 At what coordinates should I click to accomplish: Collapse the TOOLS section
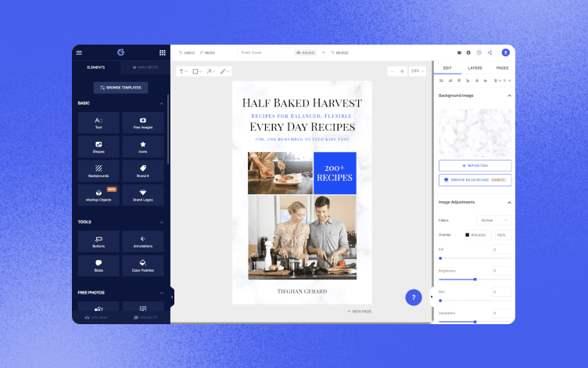(x=162, y=222)
